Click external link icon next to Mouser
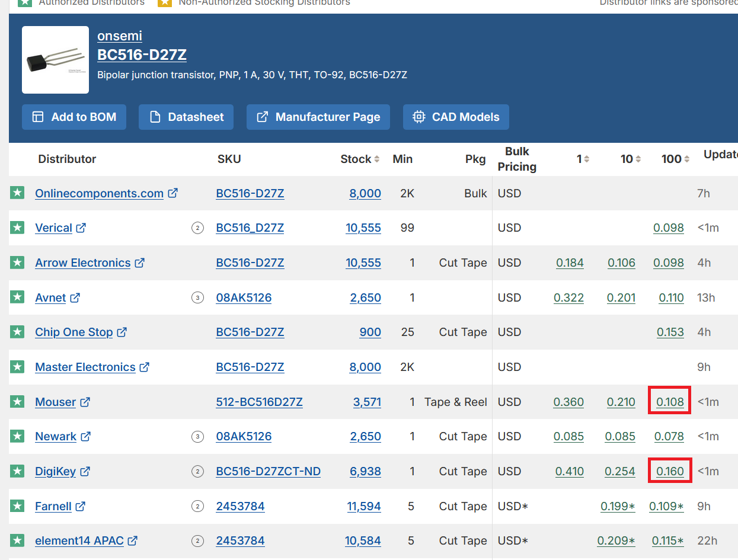Screen dimensions: 738x560 [x=85, y=402]
